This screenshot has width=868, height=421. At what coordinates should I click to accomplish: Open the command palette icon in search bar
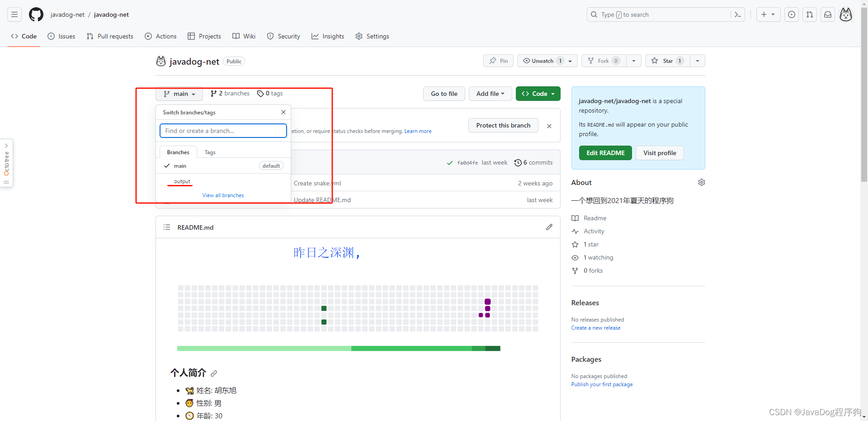coord(737,14)
